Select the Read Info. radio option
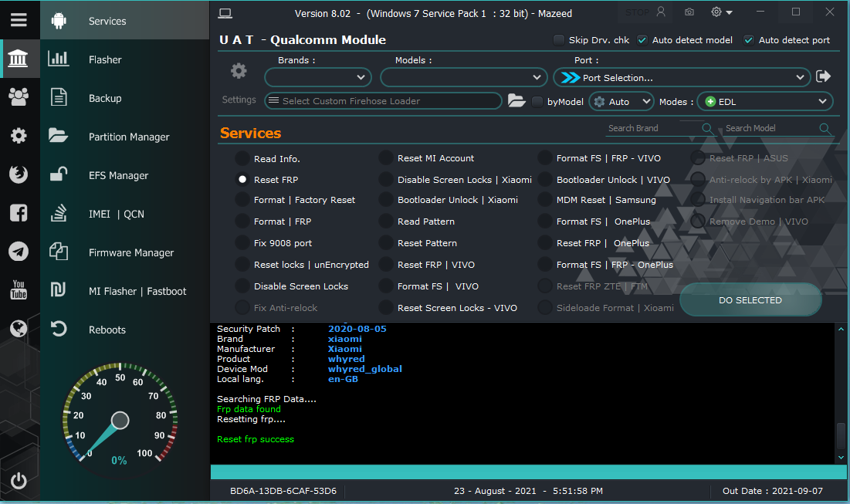 pyautogui.click(x=242, y=159)
